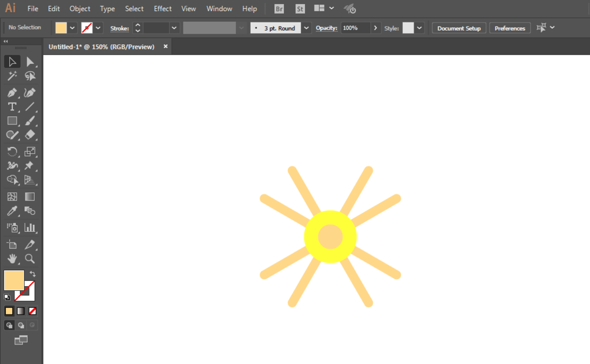This screenshot has width=590, height=364.
Task: Open the File menu
Action: (32, 9)
